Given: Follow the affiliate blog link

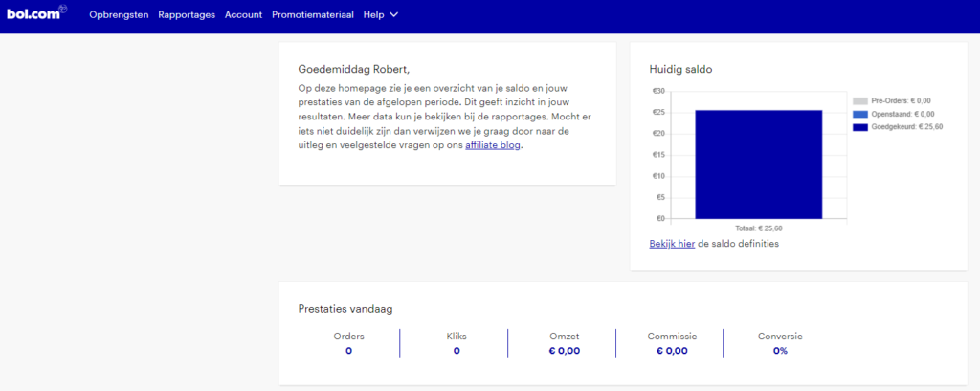Looking at the screenshot, I should pos(494,146).
